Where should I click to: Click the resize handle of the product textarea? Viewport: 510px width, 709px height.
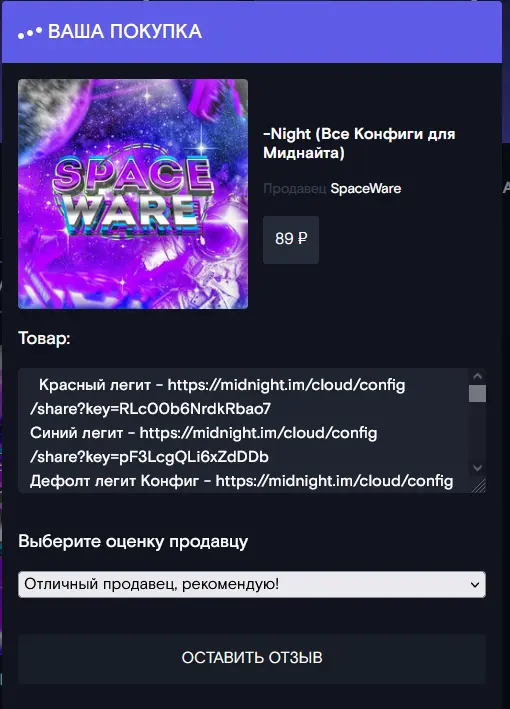point(478,485)
